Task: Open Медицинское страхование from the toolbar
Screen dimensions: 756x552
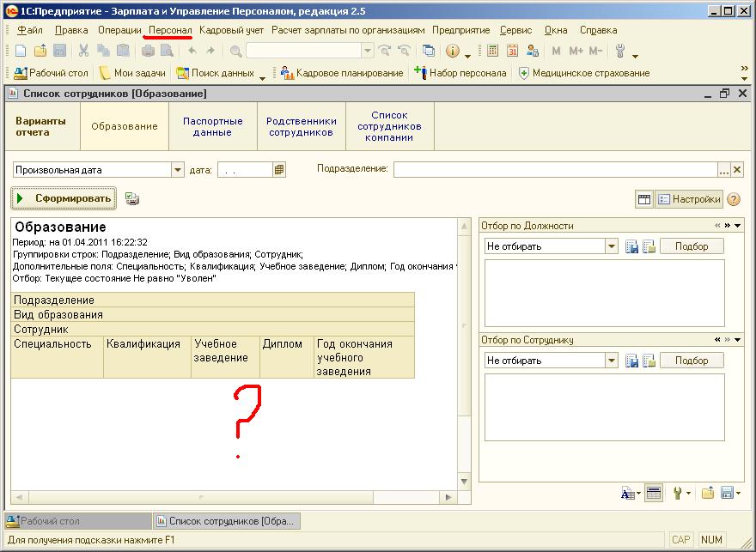Action: [x=584, y=73]
